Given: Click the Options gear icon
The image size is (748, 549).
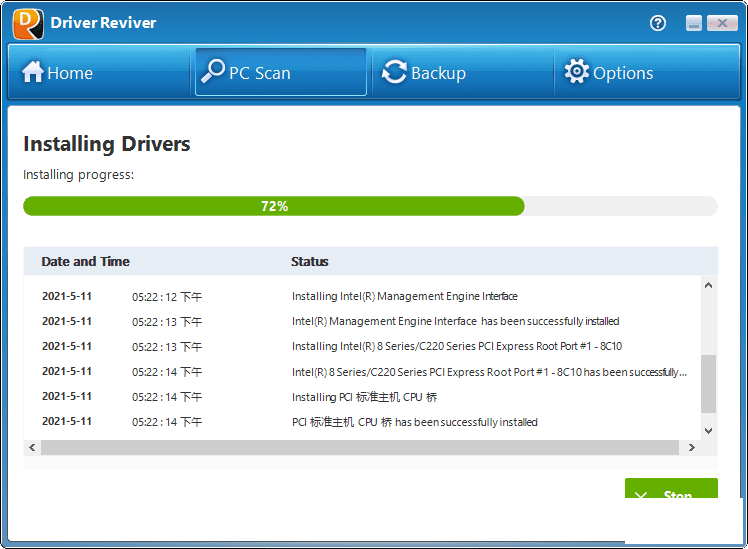Looking at the screenshot, I should click(577, 72).
